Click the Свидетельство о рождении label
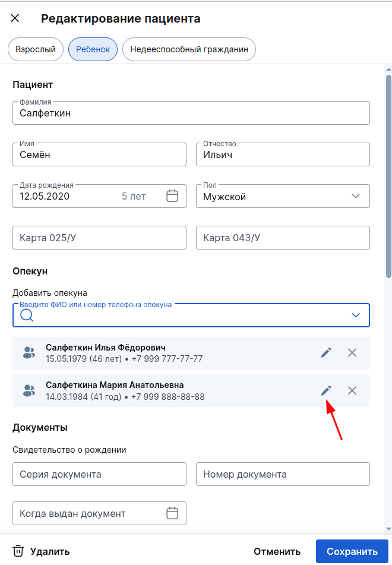 pyautogui.click(x=69, y=450)
